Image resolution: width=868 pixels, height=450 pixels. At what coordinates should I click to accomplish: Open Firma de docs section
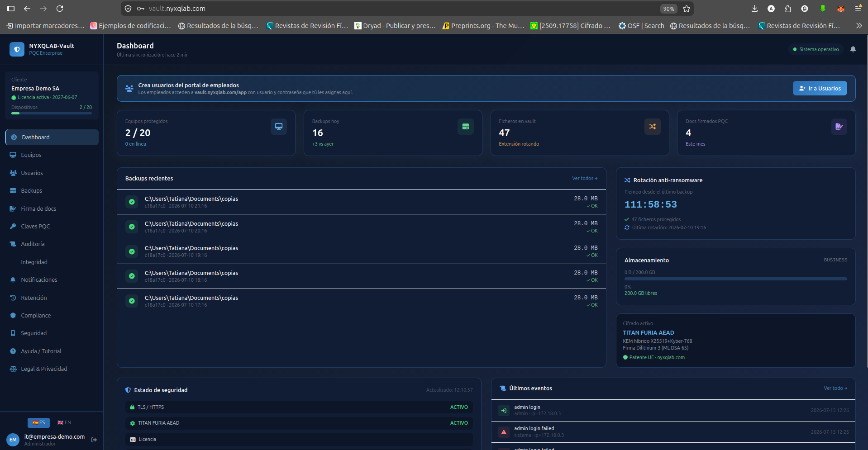click(x=52, y=208)
